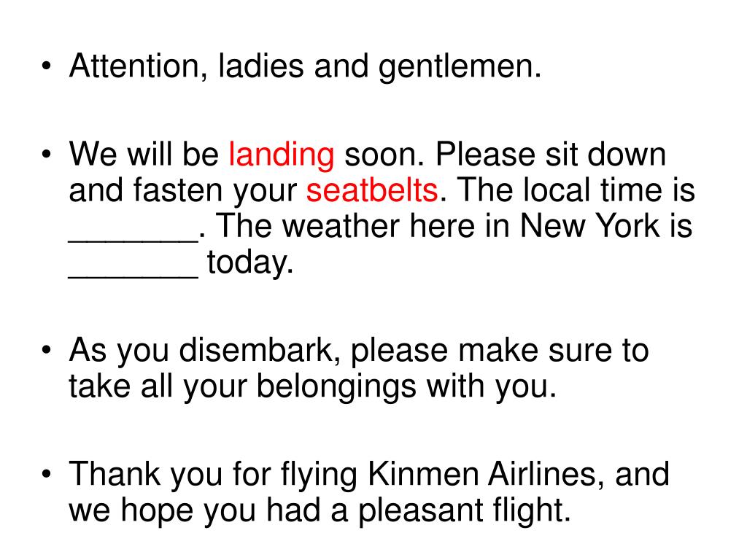Click the word today
Viewport: 747px width, 560px height.
(x=249, y=263)
